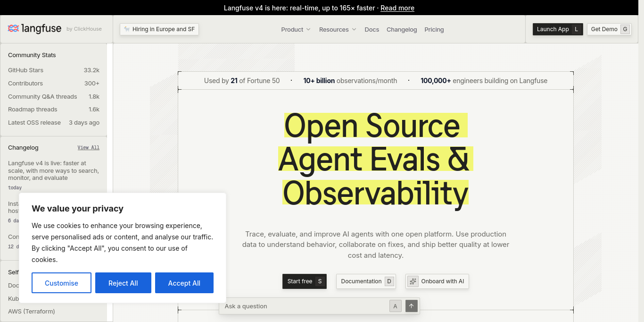
Task: Focus the Ask a question input field
Action: pos(304,306)
